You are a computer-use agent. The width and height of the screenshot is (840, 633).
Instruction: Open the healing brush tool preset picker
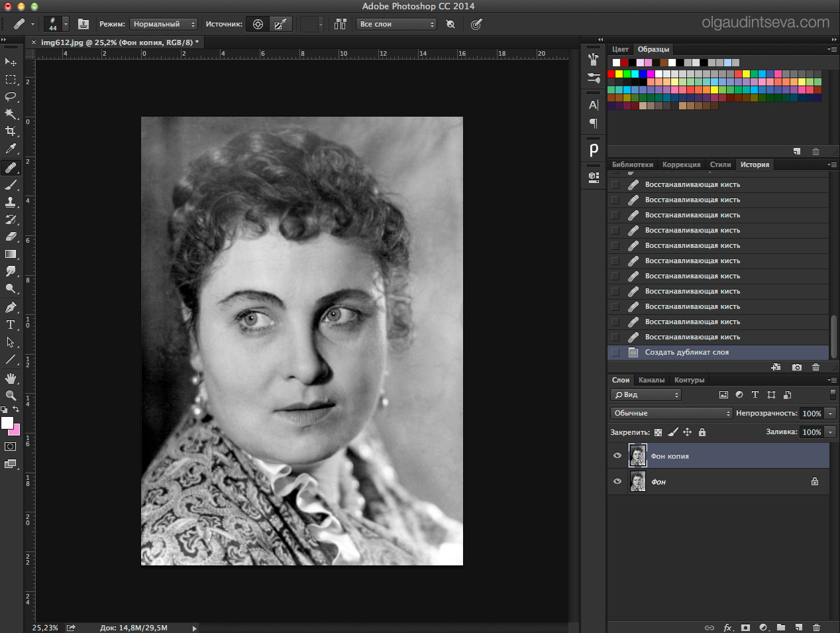(x=23, y=24)
